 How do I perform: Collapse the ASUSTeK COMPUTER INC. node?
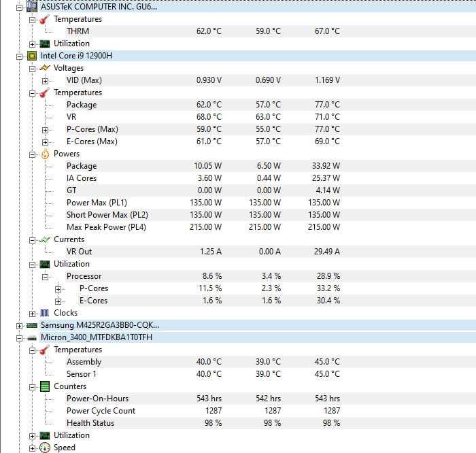20,7
